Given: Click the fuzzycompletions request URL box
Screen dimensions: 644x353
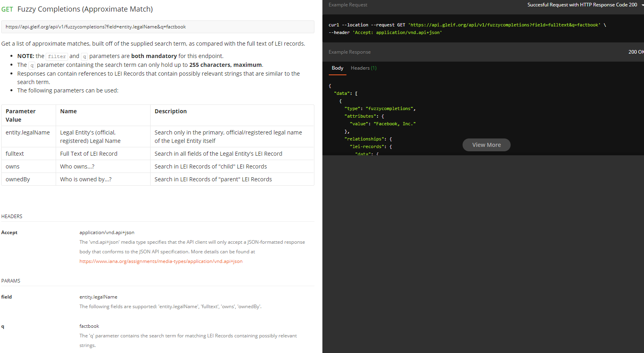Looking at the screenshot, I should pos(157,27).
